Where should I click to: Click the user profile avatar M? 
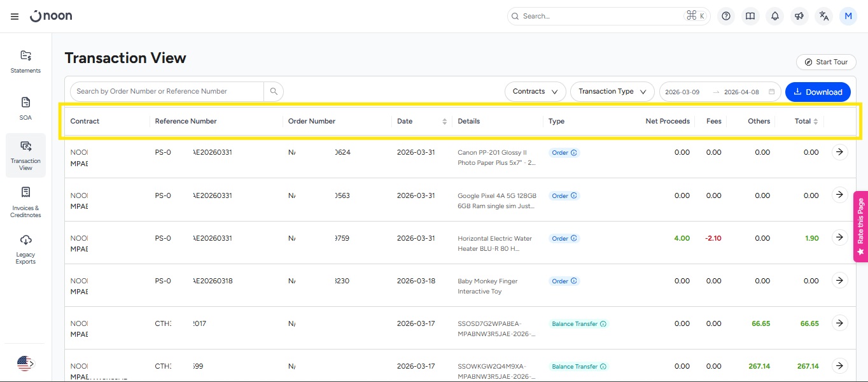[848, 17]
